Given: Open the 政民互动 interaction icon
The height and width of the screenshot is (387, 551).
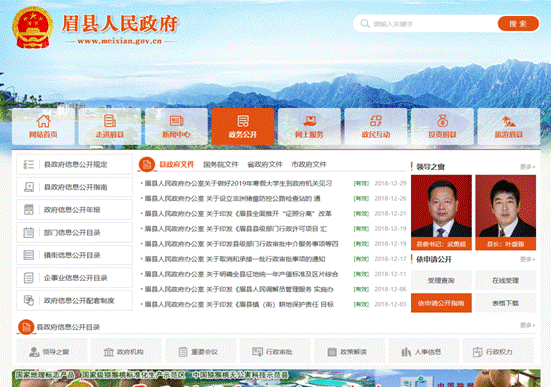Looking at the screenshot, I should 376,121.
